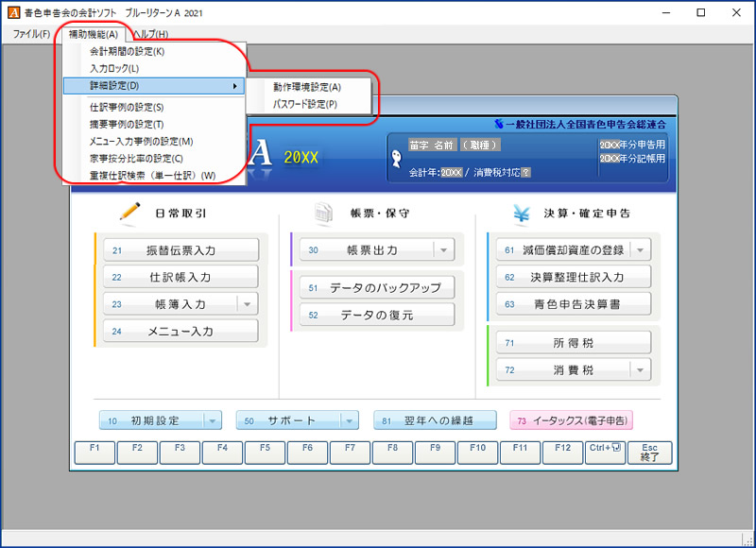756x548 pixels.
Task: Click the yen icon beside 決算・確定申告
Action: point(521,214)
